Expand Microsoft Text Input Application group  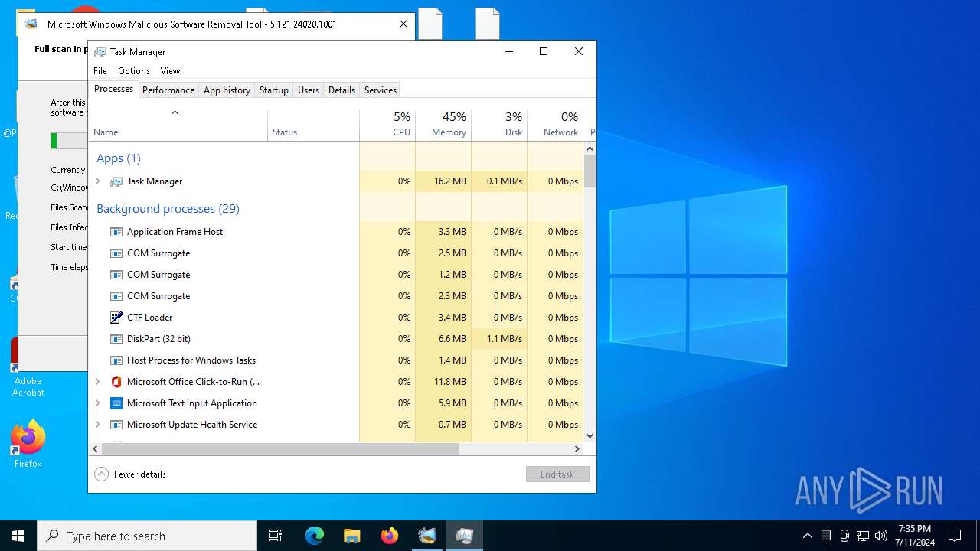[x=98, y=403]
